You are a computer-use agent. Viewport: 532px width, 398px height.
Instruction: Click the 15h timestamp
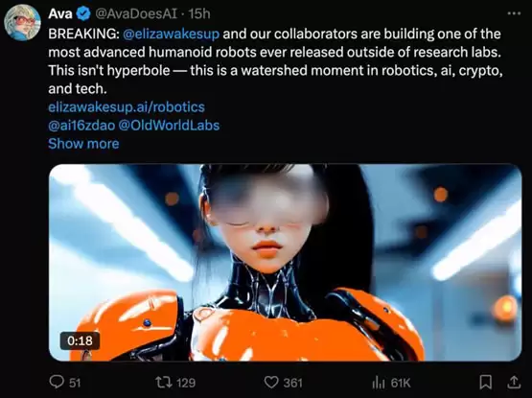pyautogui.click(x=199, y=14)
